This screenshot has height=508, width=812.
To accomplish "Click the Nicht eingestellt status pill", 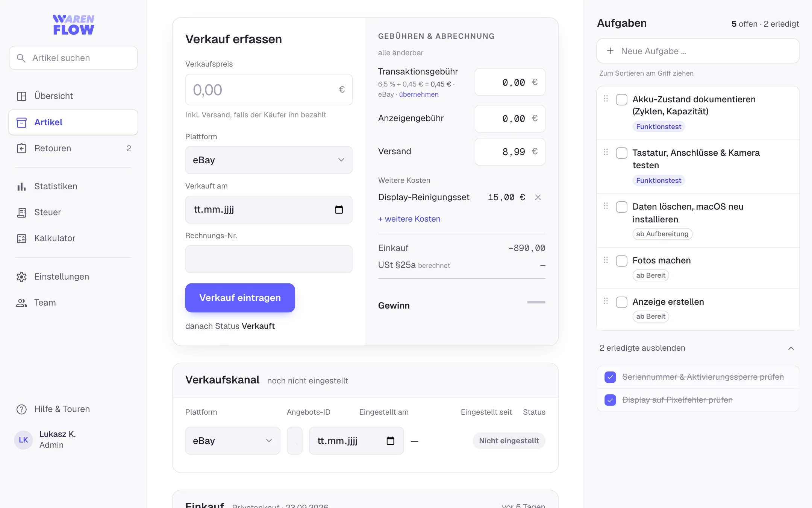I will (509, 441).
